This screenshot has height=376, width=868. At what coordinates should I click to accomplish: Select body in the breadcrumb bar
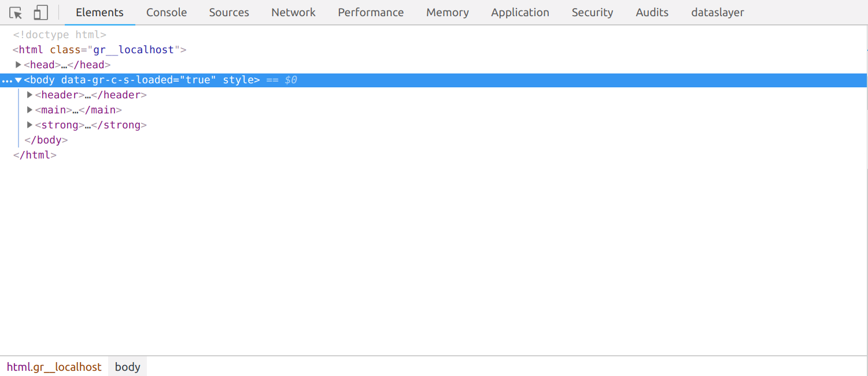[x=127, y=367]
